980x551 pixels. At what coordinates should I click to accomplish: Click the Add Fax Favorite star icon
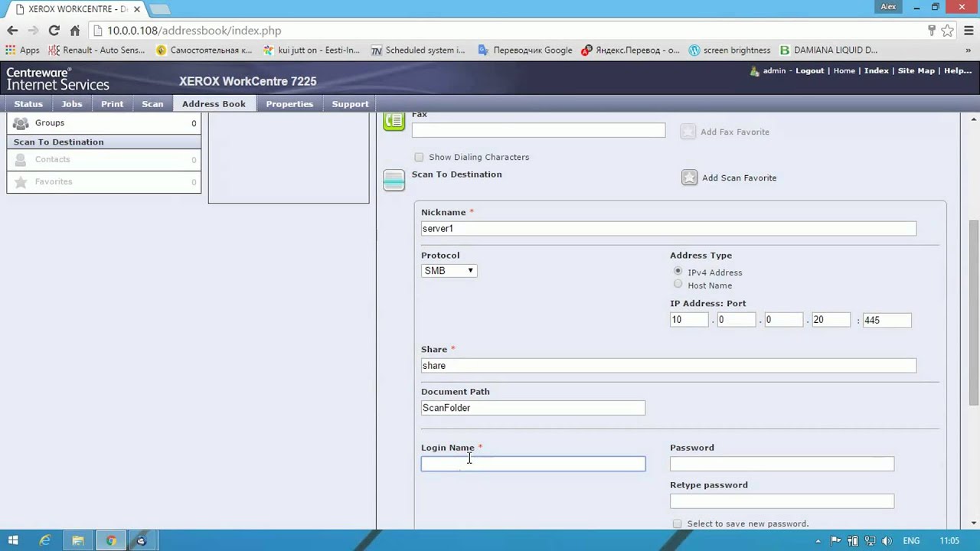(688, 132)
